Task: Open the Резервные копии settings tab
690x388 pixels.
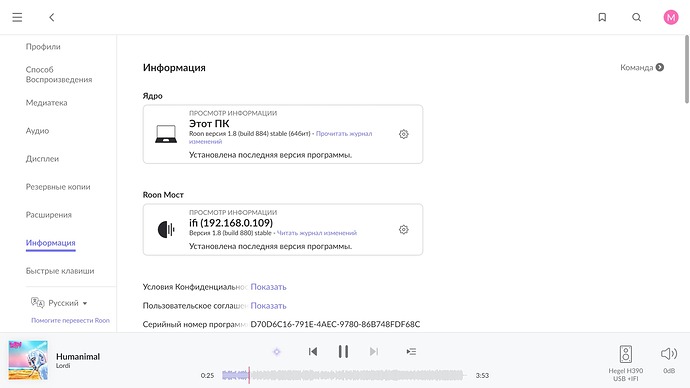Action: (58, 187)
